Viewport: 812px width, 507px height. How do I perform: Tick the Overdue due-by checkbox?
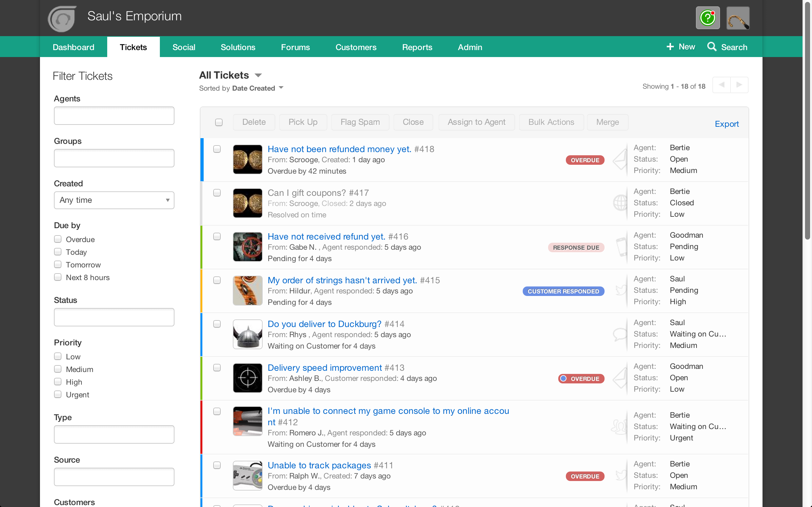click(x=58, y=239)
